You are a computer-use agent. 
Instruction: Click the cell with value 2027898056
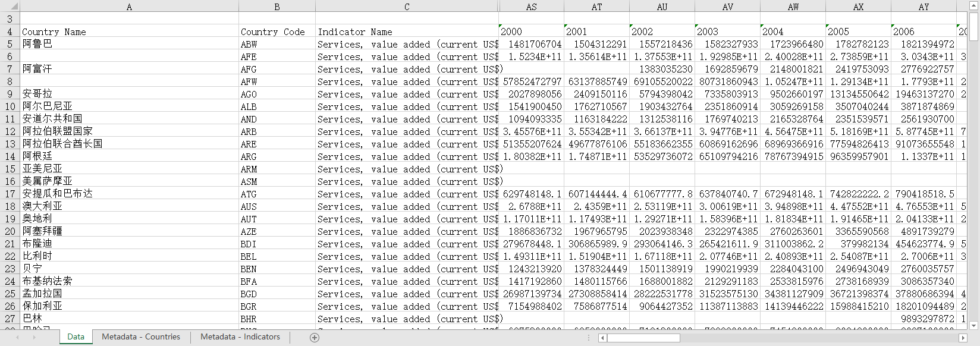[x=532, y=94]
